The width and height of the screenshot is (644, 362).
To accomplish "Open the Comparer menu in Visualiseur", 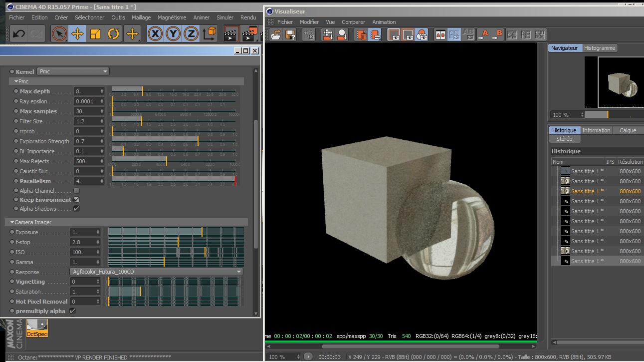I will tap(353, 22).
